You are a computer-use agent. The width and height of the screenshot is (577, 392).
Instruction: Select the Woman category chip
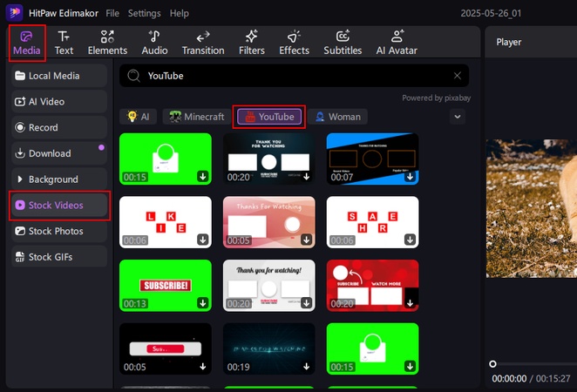(x=337, y=117)
